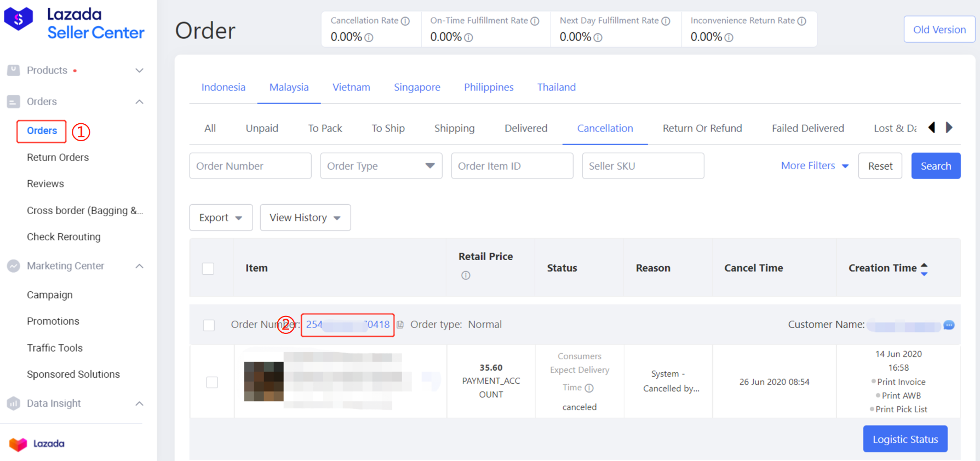Viewport: 980px width, 461px height.
Task: Switch to the Singapore country tab
Action: [417, 87]
